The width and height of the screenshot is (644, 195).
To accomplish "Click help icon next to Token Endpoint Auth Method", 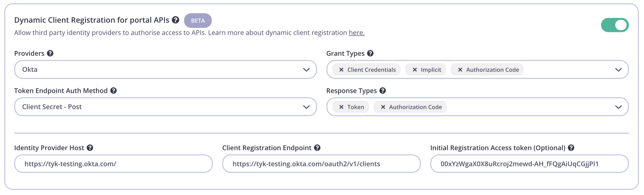I will click(113, 91).
